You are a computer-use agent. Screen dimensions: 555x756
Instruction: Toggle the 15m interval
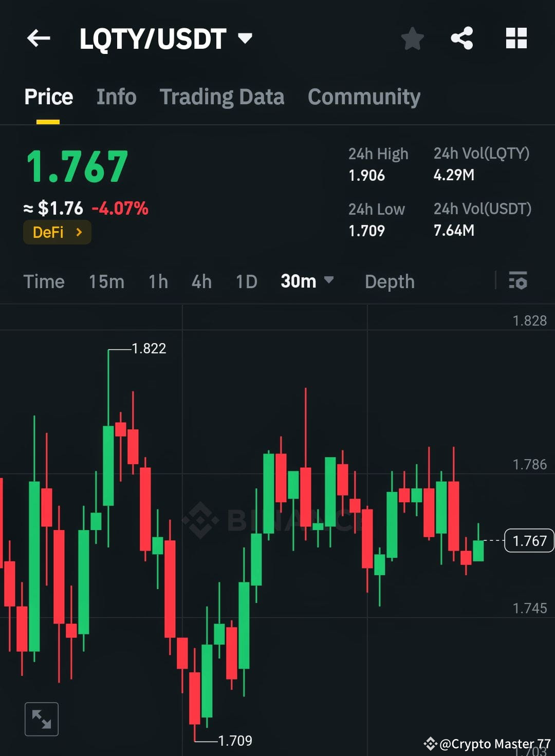click(x=106, y=281)
